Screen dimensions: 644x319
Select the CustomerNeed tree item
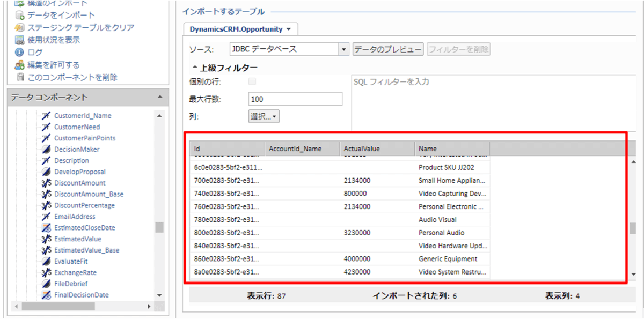[x=77, y=127]
